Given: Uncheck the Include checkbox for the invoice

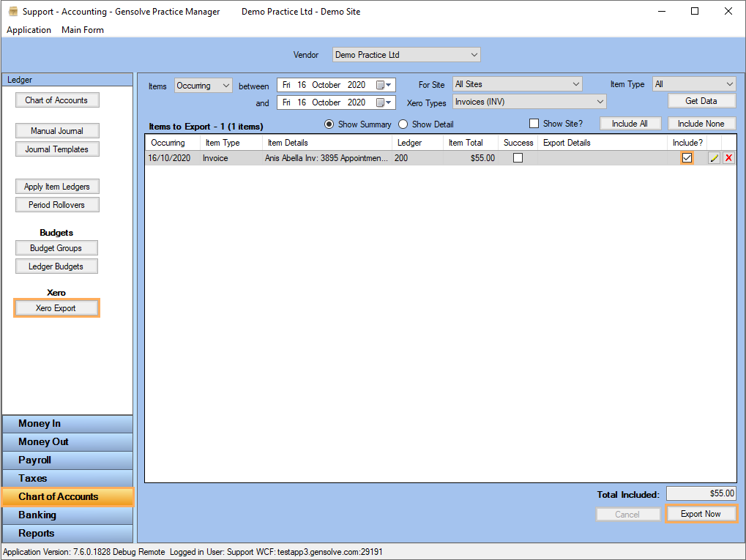Looking at the screenshot, I should tap(687, 158).
